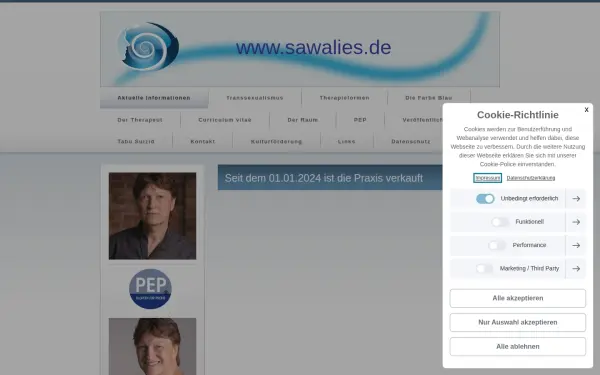The height and width of the screenshot is (375, 600).
Task: Open the Curriculum vitae menu item
Action: (225, 120)
